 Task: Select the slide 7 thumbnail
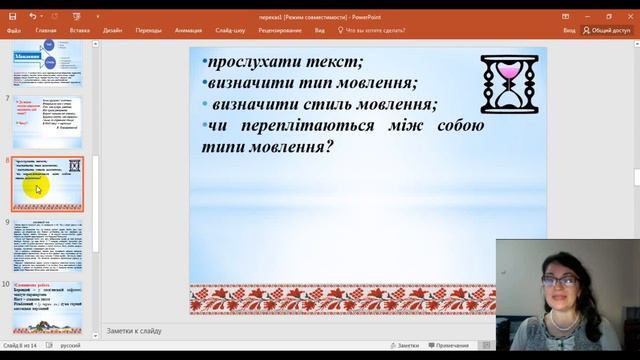coord(47,122)
